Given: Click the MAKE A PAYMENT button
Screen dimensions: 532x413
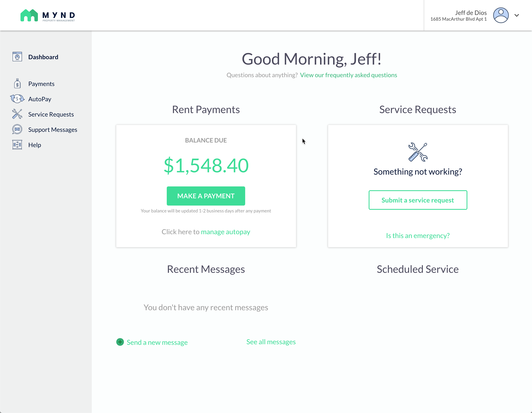Looking at the screenshot, I should [206, 196].
